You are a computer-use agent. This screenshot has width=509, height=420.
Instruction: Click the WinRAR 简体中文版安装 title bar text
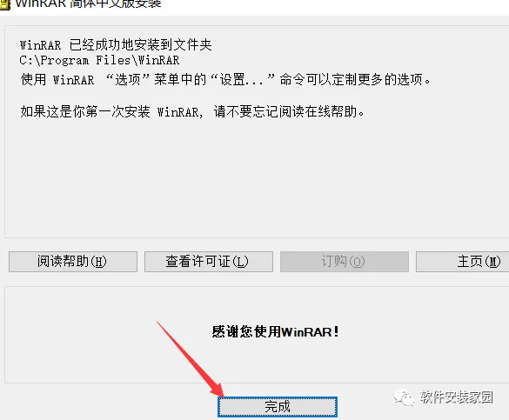88,3
